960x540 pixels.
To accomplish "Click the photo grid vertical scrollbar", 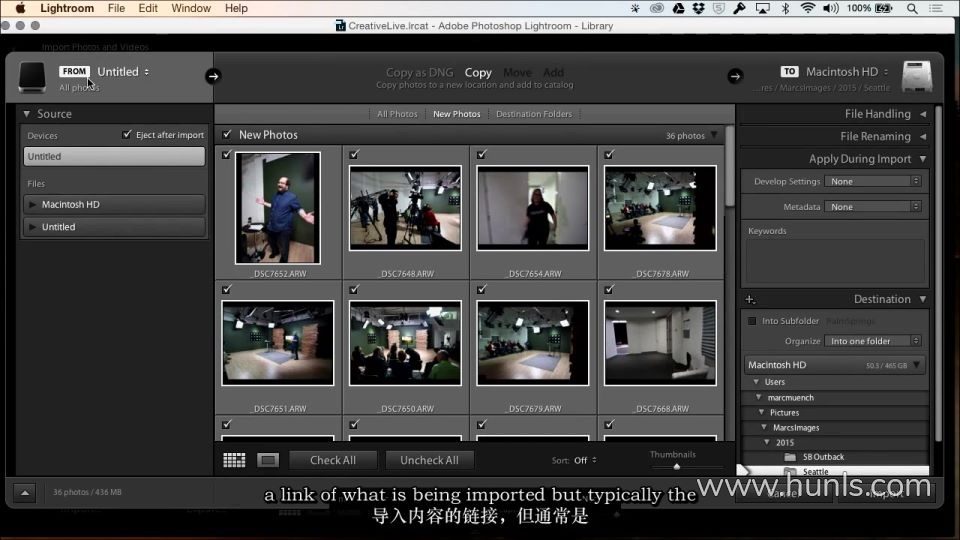I will (x=729, y=167).
